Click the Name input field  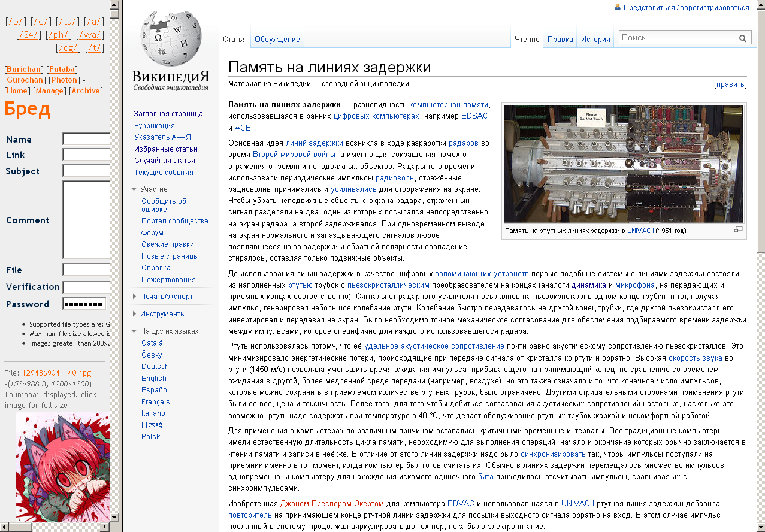click(86, 139)
